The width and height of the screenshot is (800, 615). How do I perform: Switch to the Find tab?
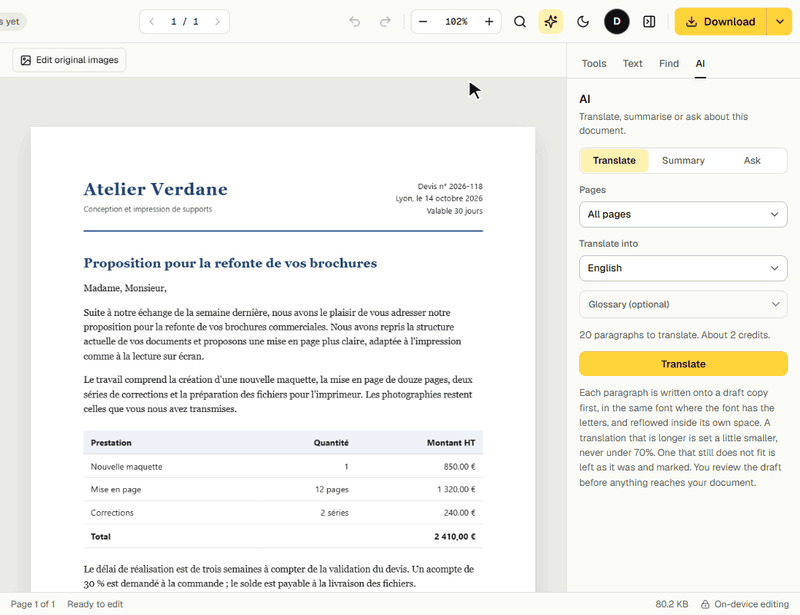[x=668, y=63]
